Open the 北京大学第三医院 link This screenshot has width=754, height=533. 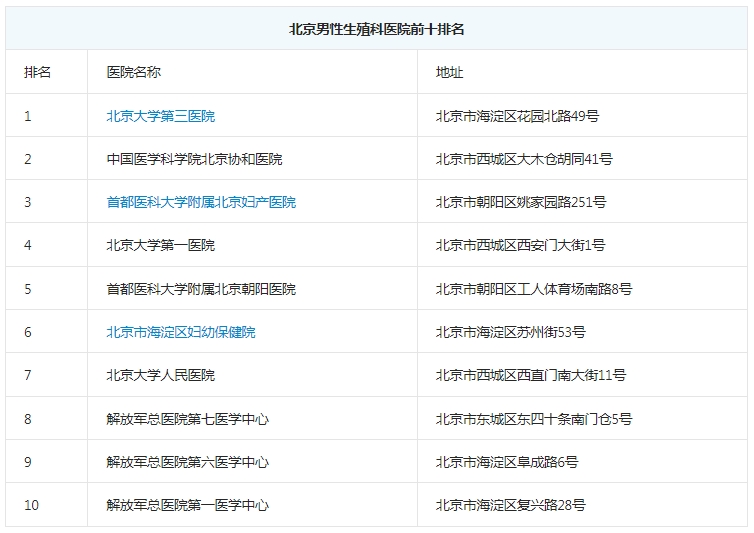(161, 116)
